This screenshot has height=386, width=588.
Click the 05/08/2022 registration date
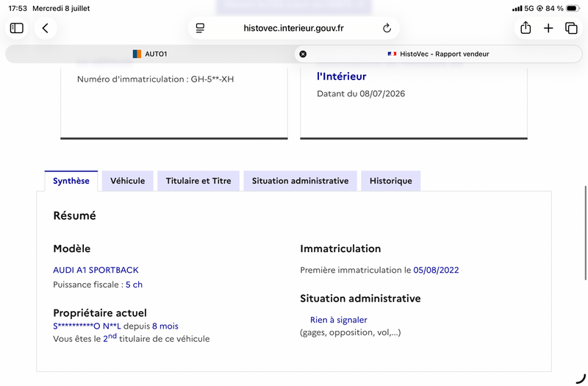coord(436,270)
